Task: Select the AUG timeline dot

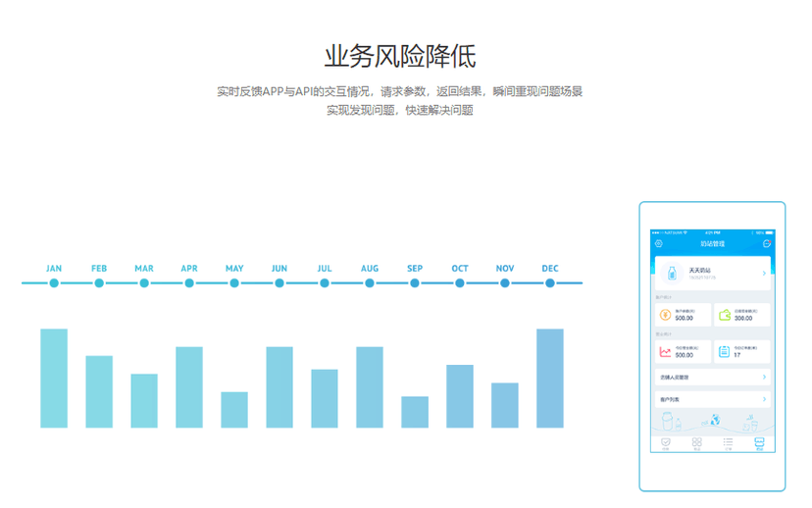Action: (x=370, y=283)
